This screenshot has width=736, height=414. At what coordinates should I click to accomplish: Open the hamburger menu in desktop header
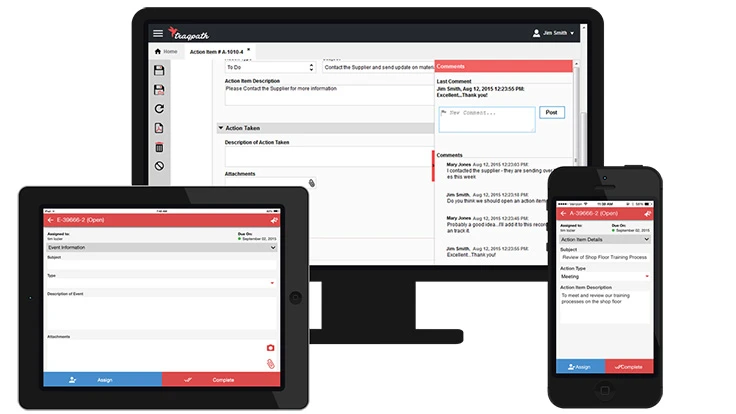pyautogui.click(x=158, y=34)
